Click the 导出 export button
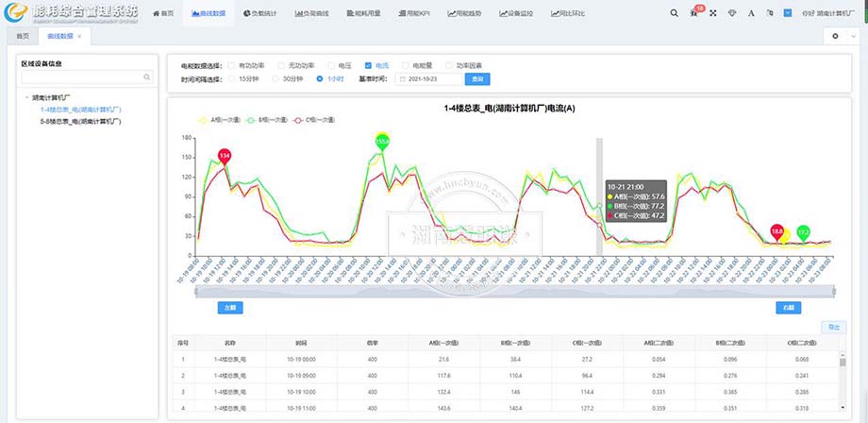 pos(832,327)
